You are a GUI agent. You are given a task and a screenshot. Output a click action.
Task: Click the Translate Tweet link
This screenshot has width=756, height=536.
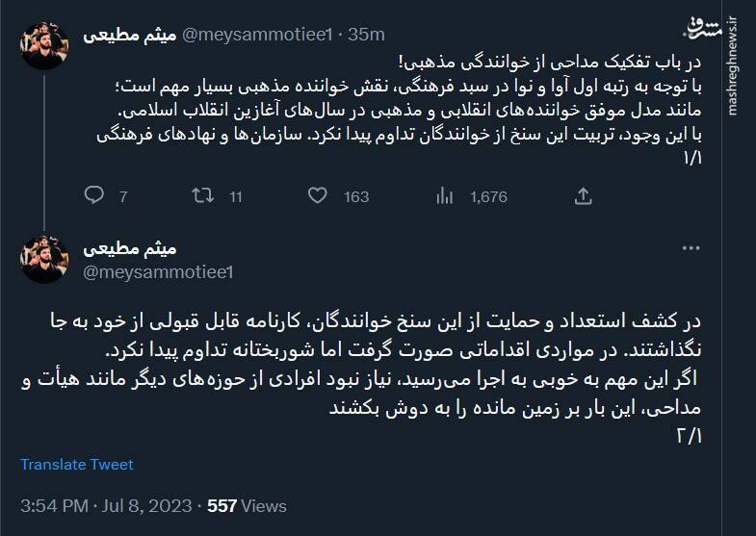pos(77,465)
